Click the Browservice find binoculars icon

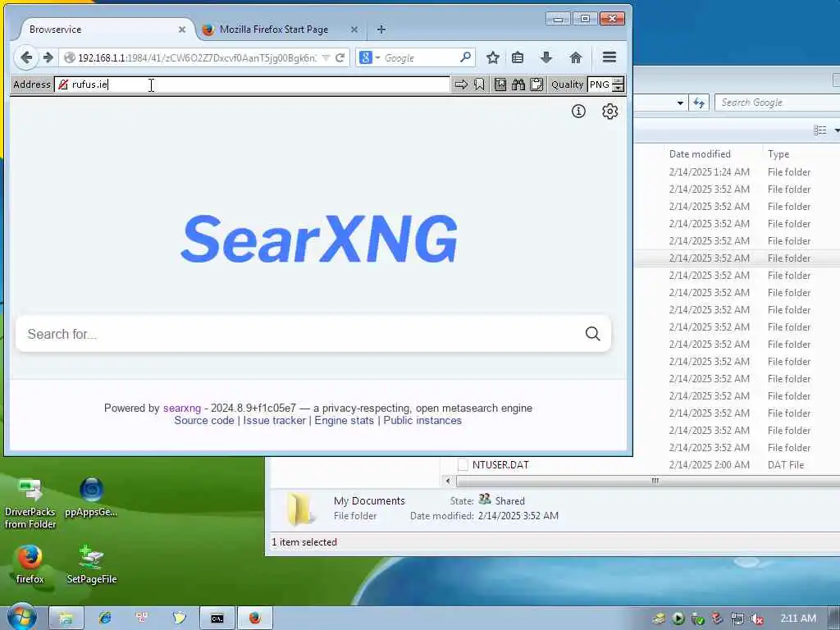click(x=518, y=84)
